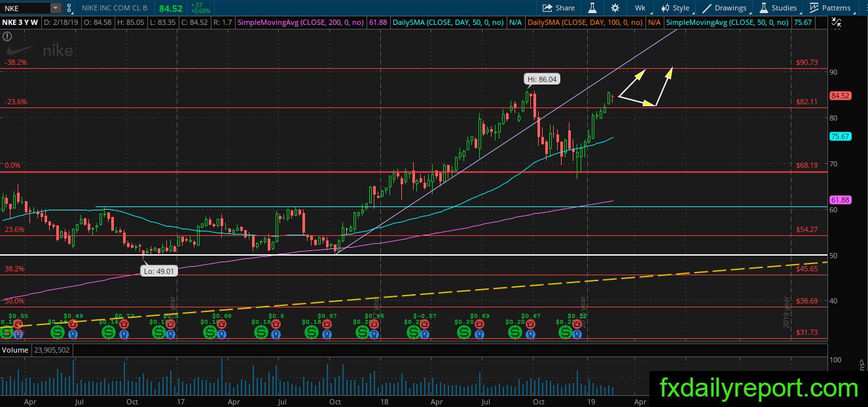Image resolution: width=868 pixels, height=407 pixels.
Task: Click the green dividend icon left of $0.49 earnings
Action: click(56, 333)
